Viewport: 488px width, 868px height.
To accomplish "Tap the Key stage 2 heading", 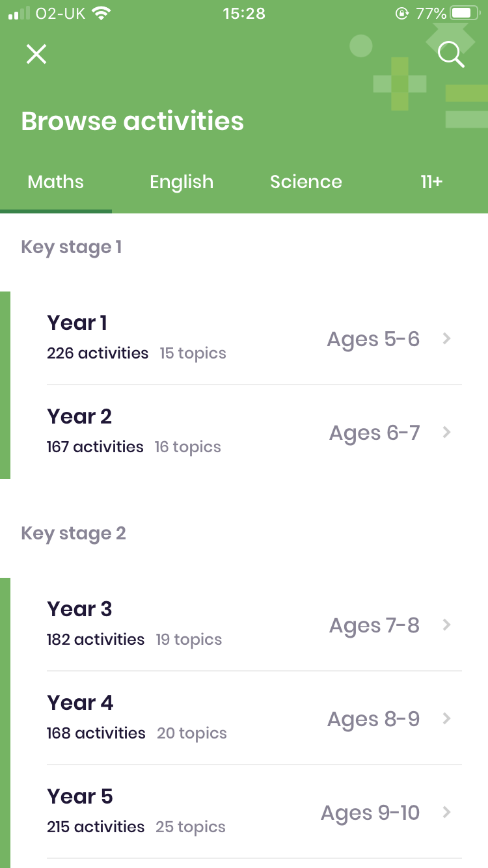I will pos(74,534).
